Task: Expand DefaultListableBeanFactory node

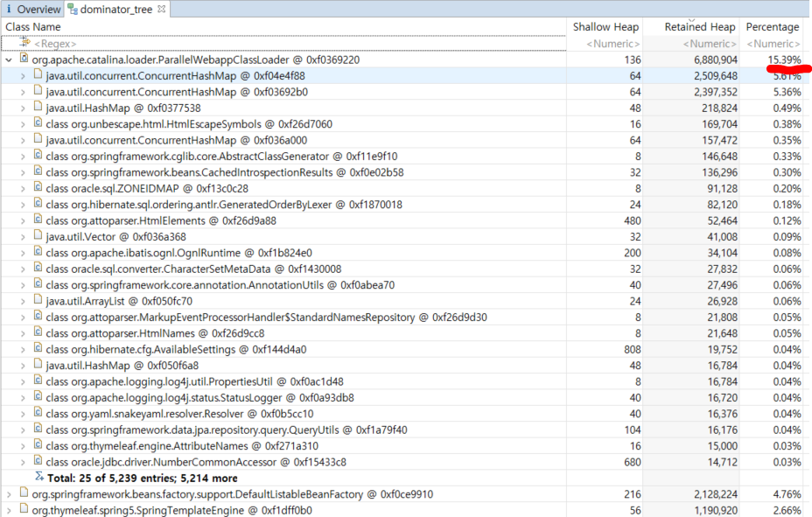Action: pyautogui.click(x=9, y=495)
